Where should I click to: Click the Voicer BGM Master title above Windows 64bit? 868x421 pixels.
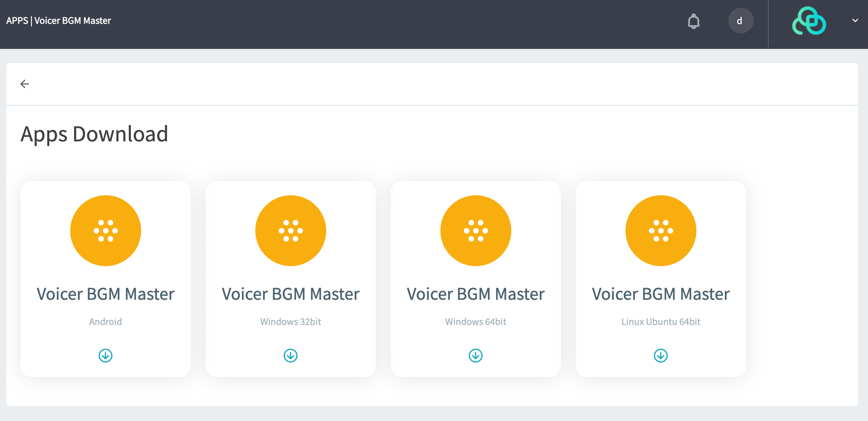point(475,294)
